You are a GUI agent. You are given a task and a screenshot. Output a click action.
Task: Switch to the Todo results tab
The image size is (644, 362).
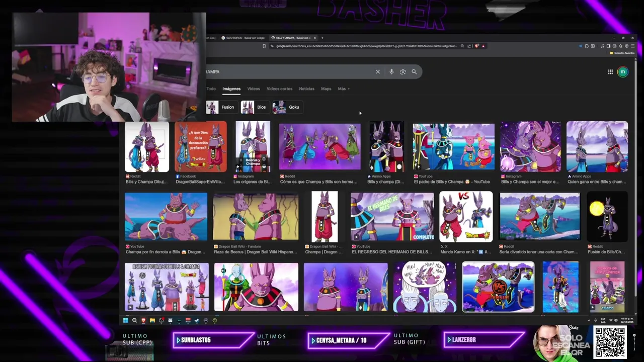coord(211,88)
